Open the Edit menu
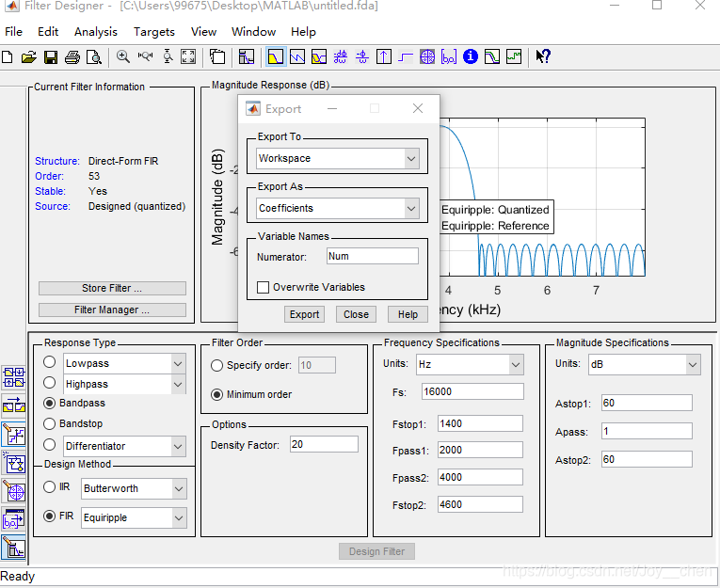This screenshot has height=588, width=720. 48,32
